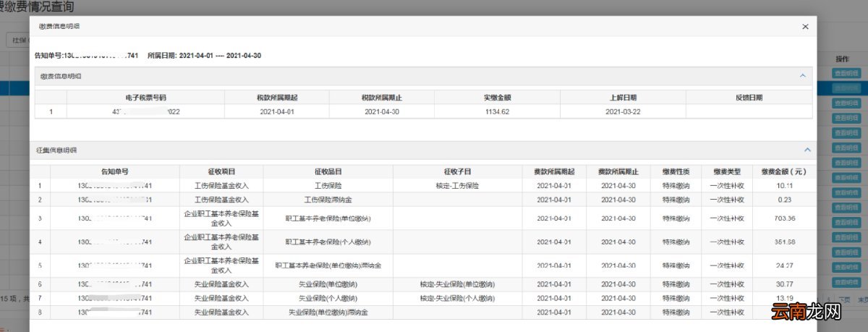Click the amount 0.23
Viewport: 868px width, 332px height.
click(783, 199)
